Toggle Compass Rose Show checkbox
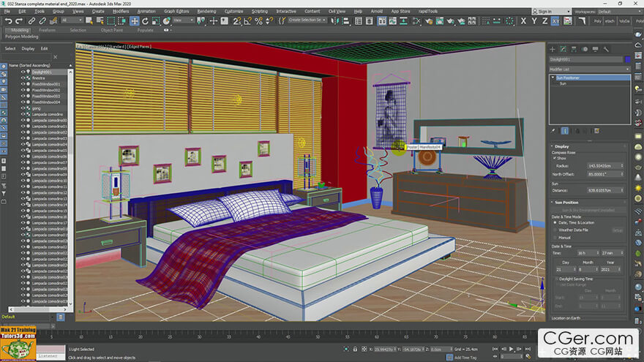Image resolution: width=644 pixels, height=362 pixels. (x=555, y=158)
